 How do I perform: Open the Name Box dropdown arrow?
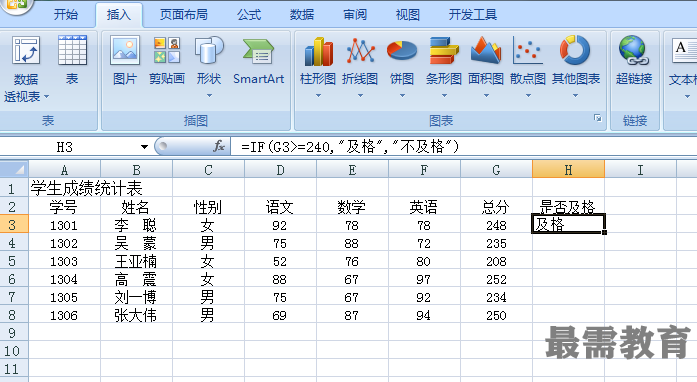(144, 147)
